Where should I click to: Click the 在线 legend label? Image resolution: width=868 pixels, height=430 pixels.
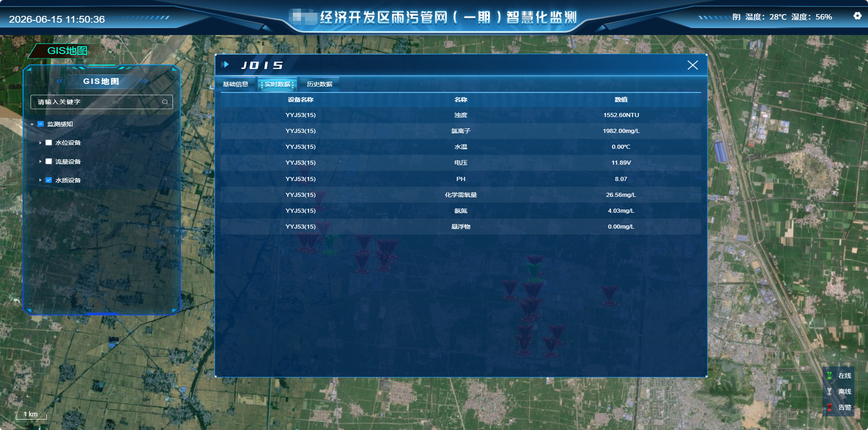click(845, 376)
